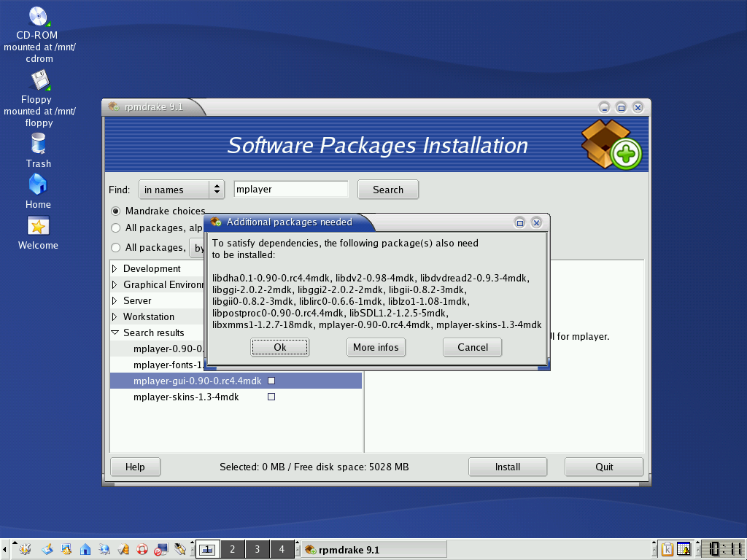Tick the mplayer-gui-0.90-0.rc4.4mdk checkbox
This screenshot has width=747, height=560.
click(271, 381)
